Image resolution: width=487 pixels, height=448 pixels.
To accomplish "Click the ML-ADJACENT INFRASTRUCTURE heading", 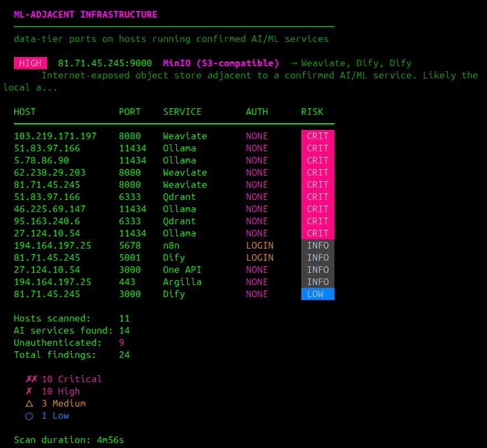I will pyautogui.click(x=86, y=14).
